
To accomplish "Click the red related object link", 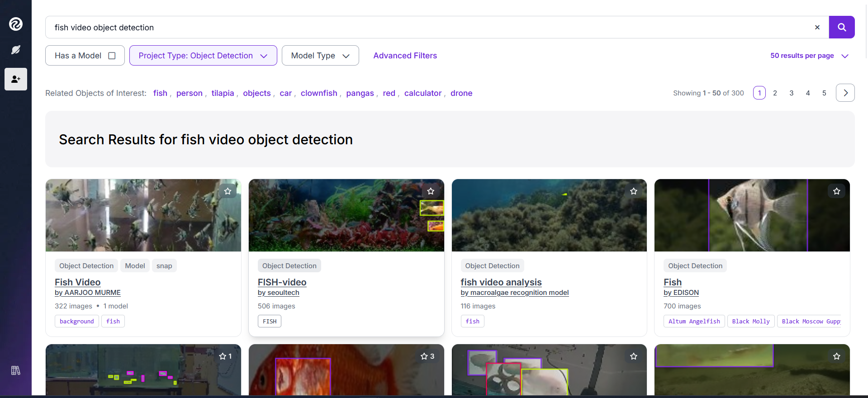I will pyautogui.click(x=389, y=93).
